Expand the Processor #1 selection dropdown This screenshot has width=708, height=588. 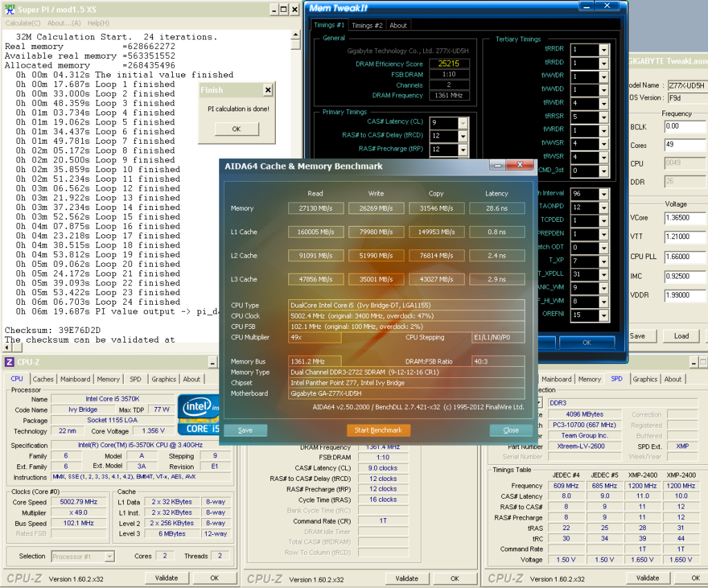coord(109,556)
